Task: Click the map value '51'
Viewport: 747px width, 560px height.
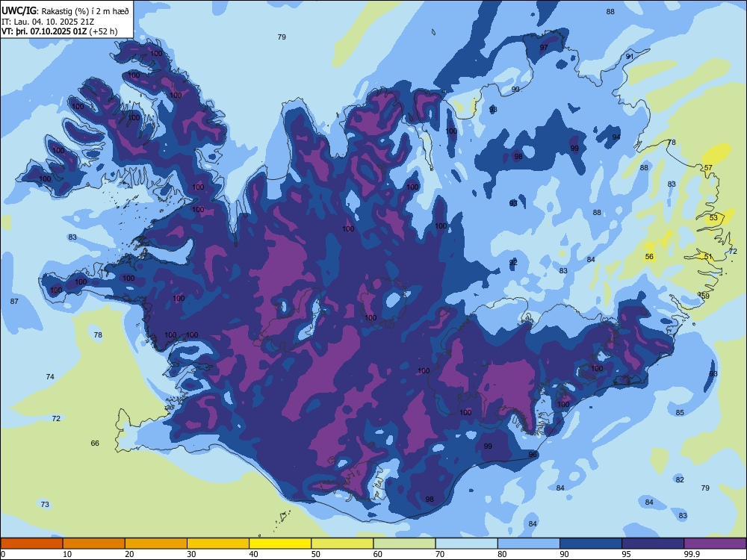Action: click(708, 257)
